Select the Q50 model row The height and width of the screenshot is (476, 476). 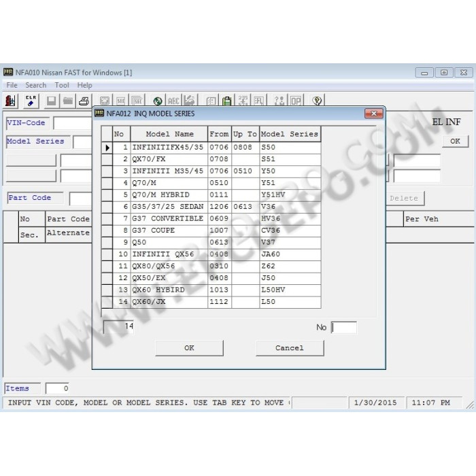[x=211, y=242]
